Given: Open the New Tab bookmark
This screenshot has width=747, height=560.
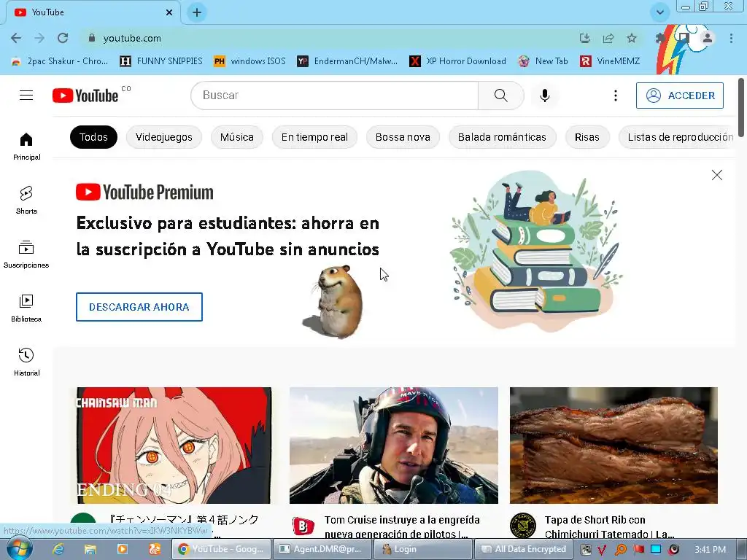Looking at the screenshot, I should point(543,61).
